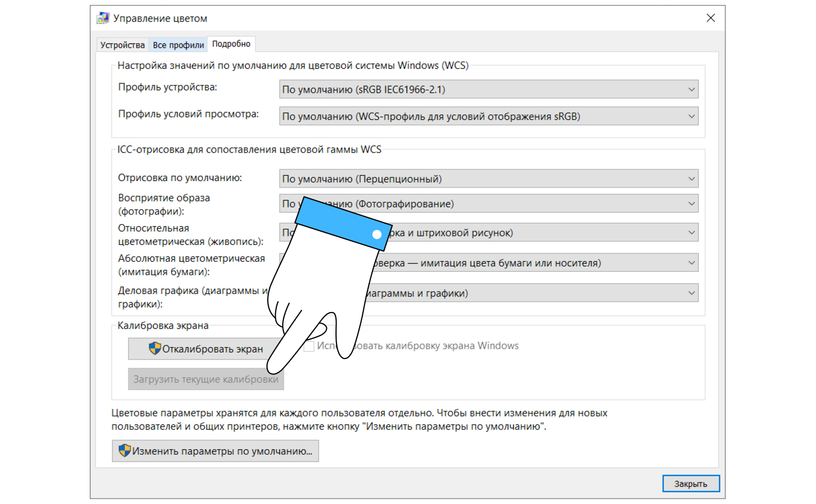Screen dimensions: 816x504
Task: Close the dialog with the X icon
Action: (x=711, y=18)
